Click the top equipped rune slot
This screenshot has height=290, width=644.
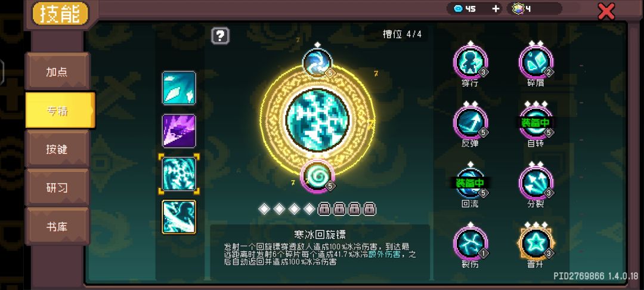317,63
